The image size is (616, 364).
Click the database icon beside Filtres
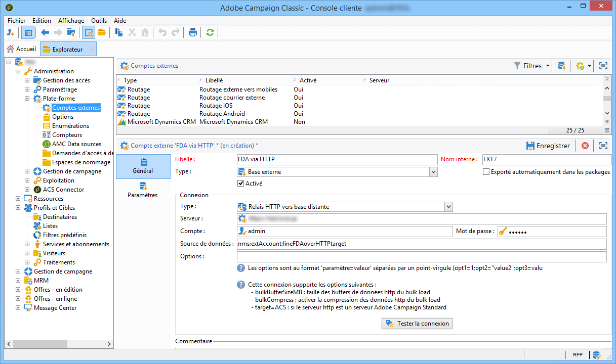click(561, 66)
